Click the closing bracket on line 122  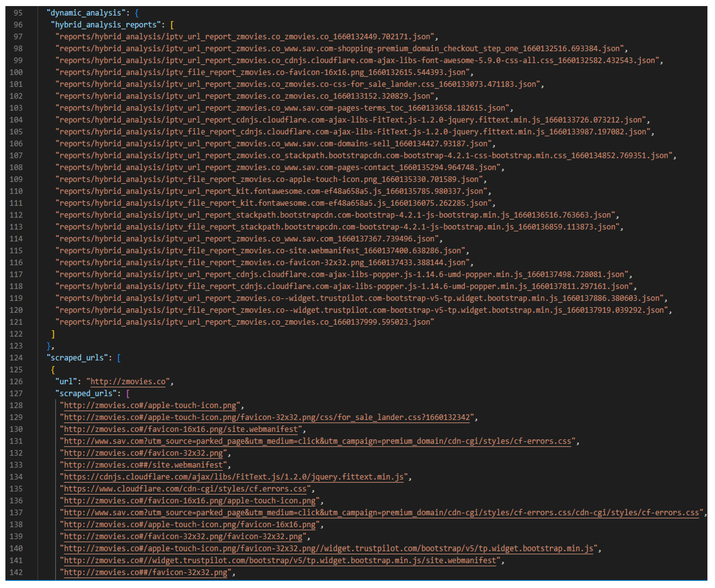coord(53,334)
